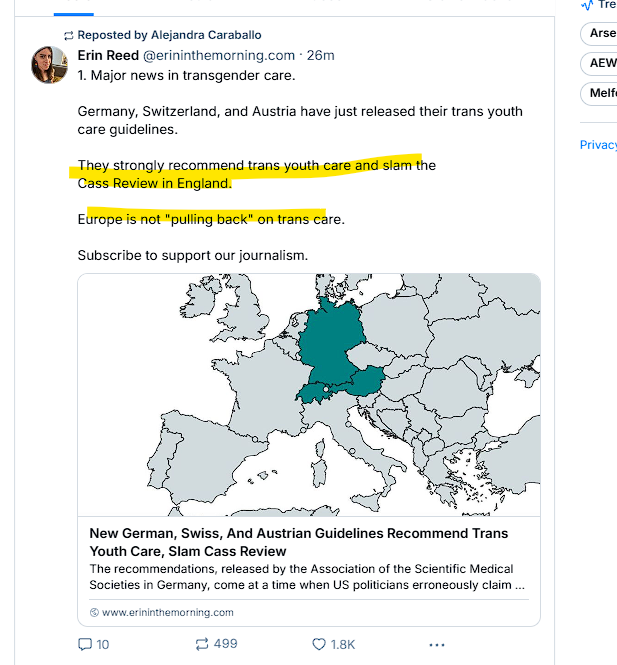Click the Erin Reed display name

108,55
